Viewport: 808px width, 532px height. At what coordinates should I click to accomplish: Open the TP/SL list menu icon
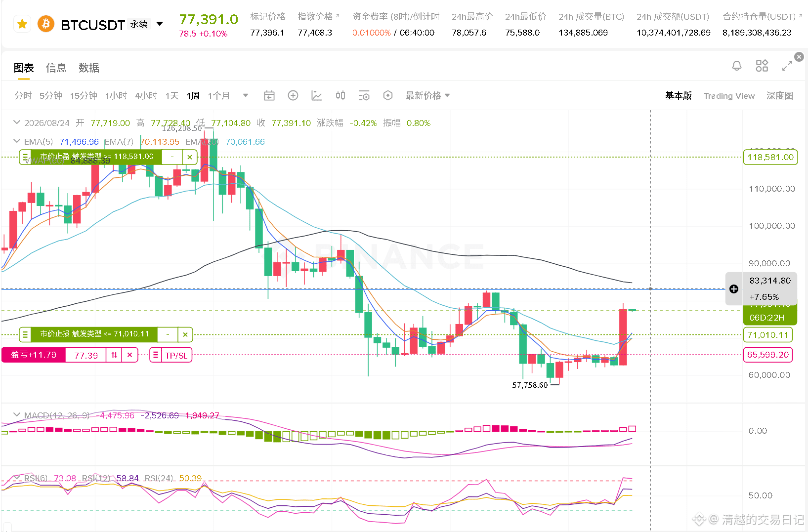[x=156, y=355]
